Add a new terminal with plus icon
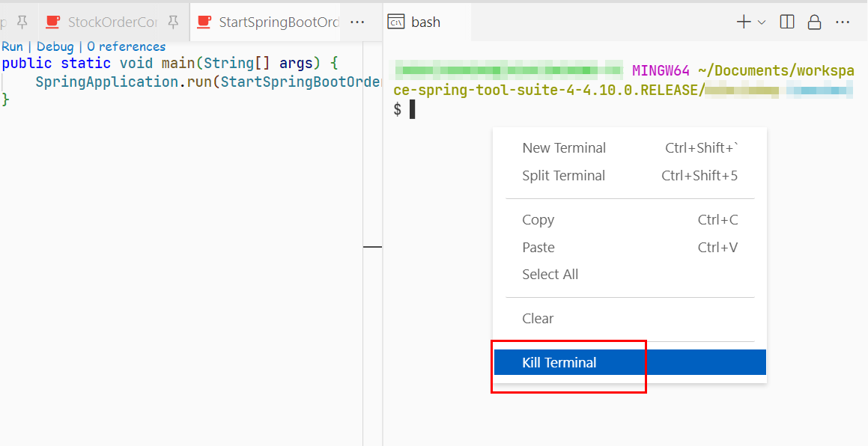 [x=744, y=22]
